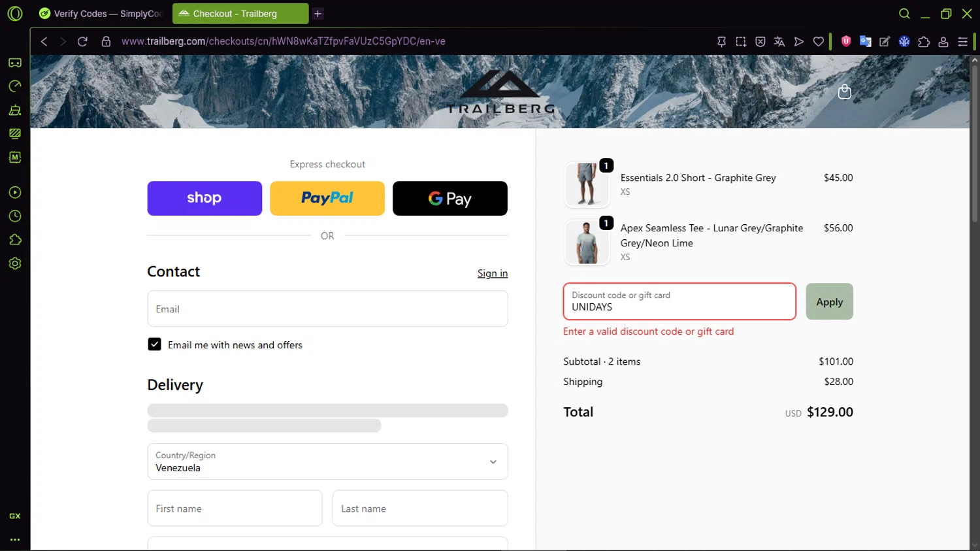Open the GX Mods icon in sidebar
The height and width of the screenshot is (551, 980).
[x=14, y=133]
